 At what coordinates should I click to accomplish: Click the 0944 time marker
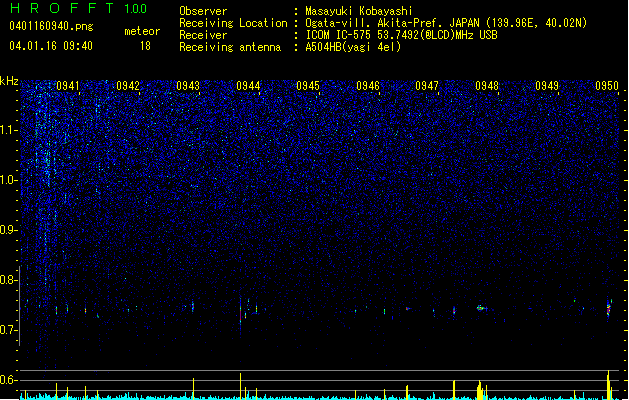pyautogui.click(x=248, y=86)
